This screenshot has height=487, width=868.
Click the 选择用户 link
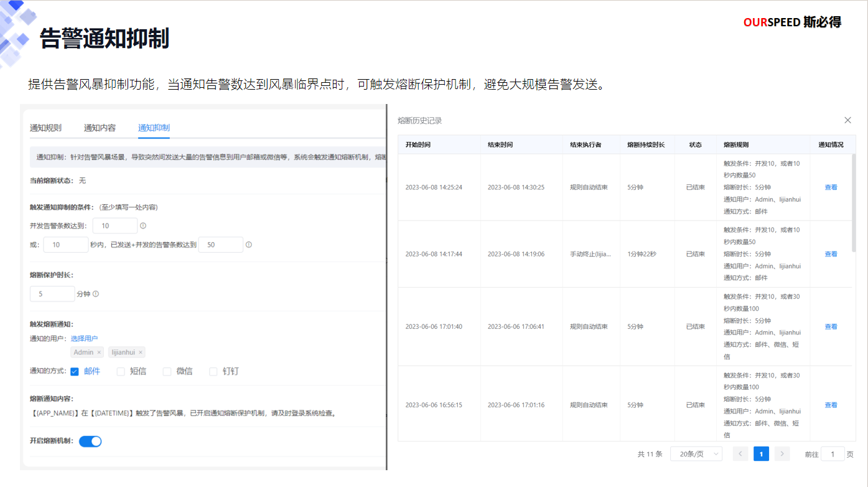(x=84, y=339)
